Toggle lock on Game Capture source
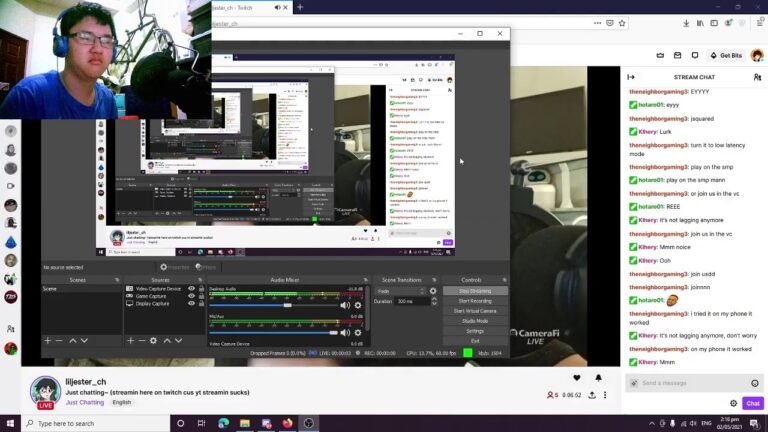768x432 pixels. click(x=201, y=296)
